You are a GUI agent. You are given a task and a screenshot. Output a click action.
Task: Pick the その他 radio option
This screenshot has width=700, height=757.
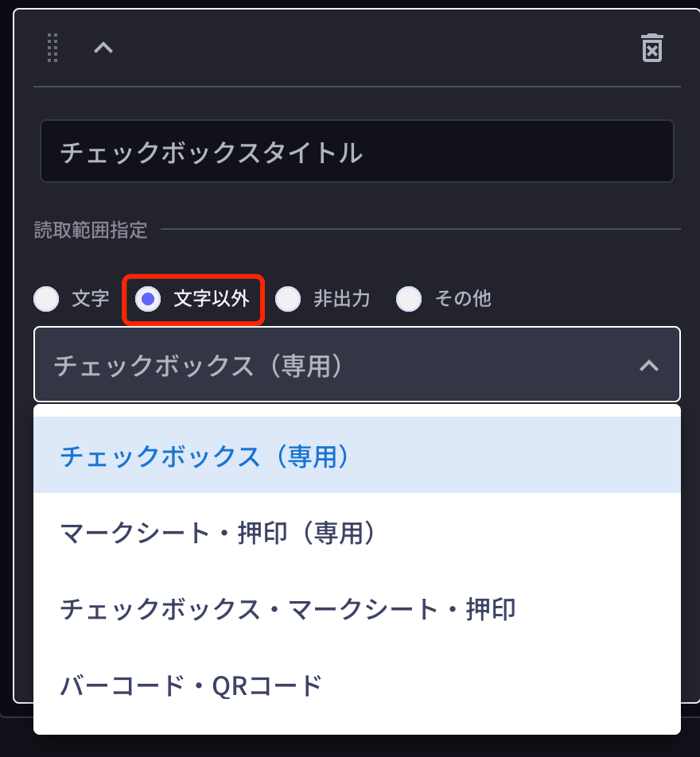coord(409,299)
